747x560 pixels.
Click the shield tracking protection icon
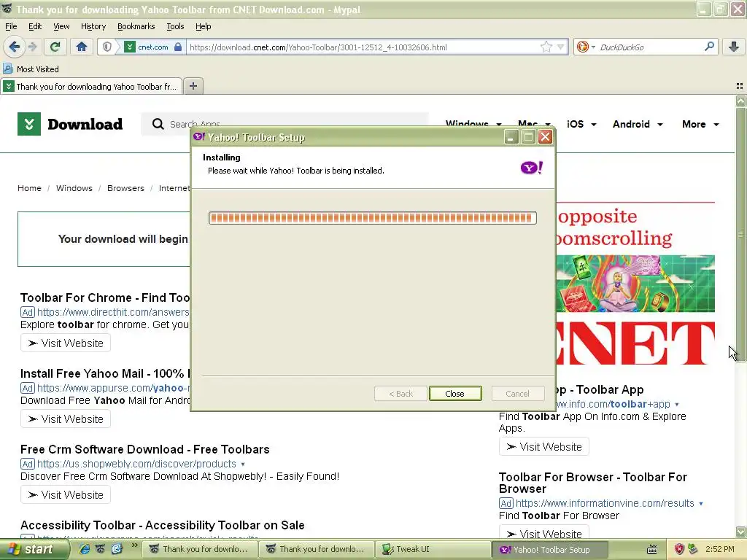click(x=107, y=47)
